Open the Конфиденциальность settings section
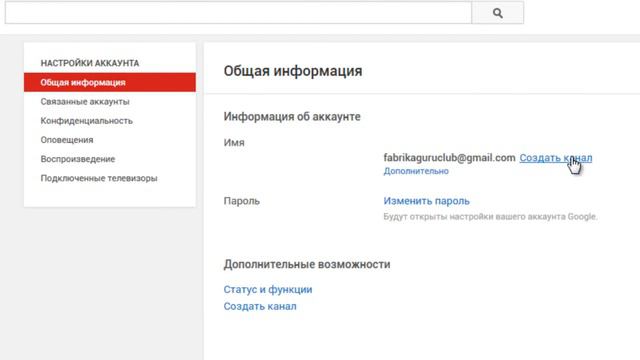The height and width of the screenshot is (360, 640). coord(87,121)
